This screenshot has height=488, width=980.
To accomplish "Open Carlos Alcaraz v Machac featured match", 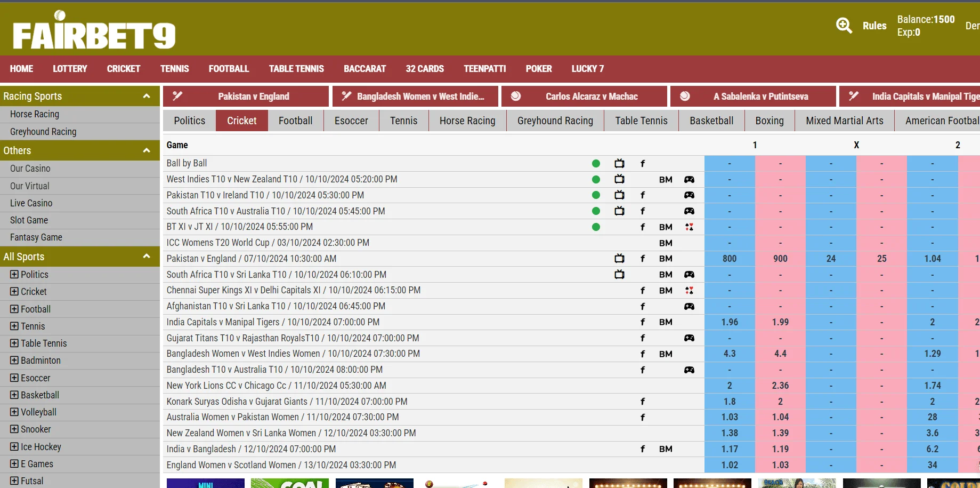I will [x=584, y=97].
